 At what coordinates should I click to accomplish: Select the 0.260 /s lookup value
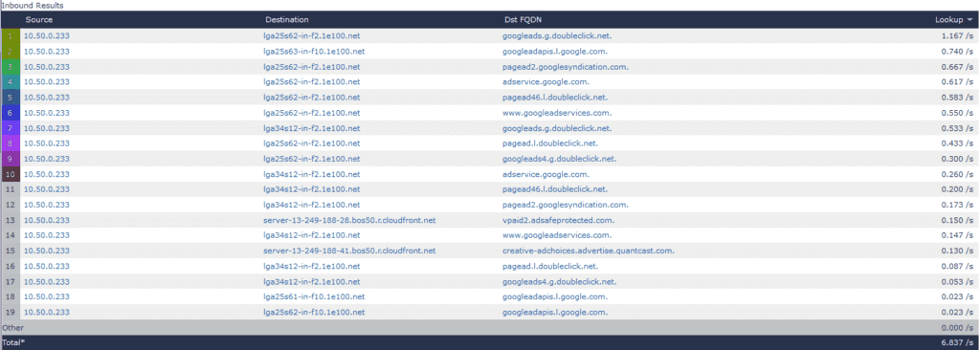pos(957,174)
